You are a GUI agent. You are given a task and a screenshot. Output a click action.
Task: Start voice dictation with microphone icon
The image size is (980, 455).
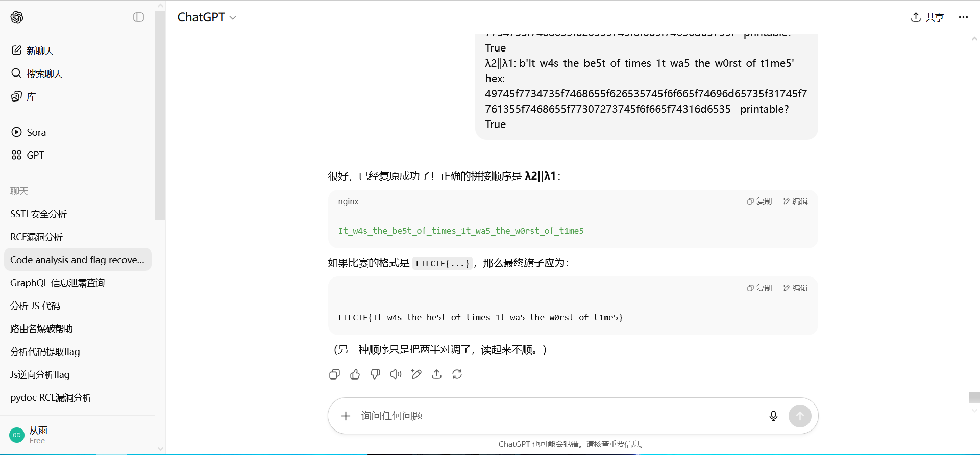point(773,416)
